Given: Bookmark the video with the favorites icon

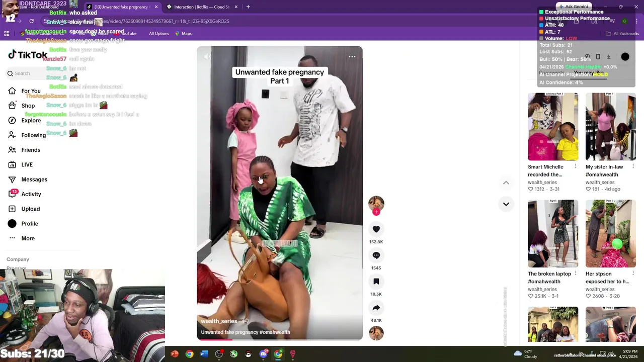Looking at the screenshot, I should pos(376,282).
